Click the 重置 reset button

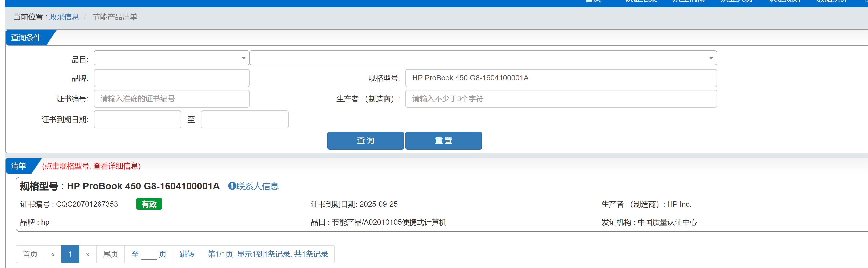[443, 141]
